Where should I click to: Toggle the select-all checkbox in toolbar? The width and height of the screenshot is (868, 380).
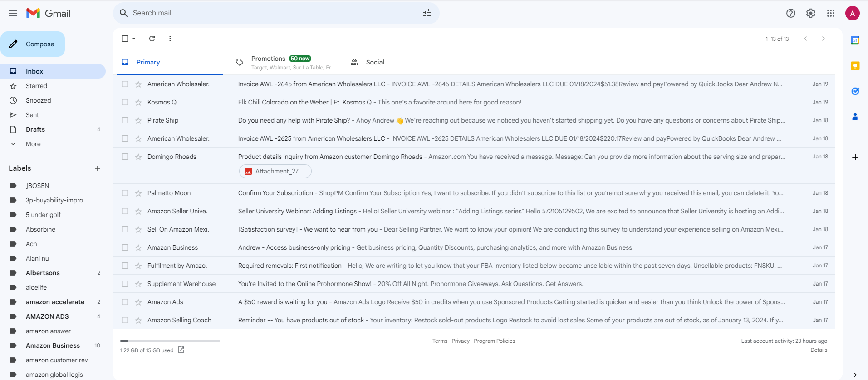(x=125, y=39)
